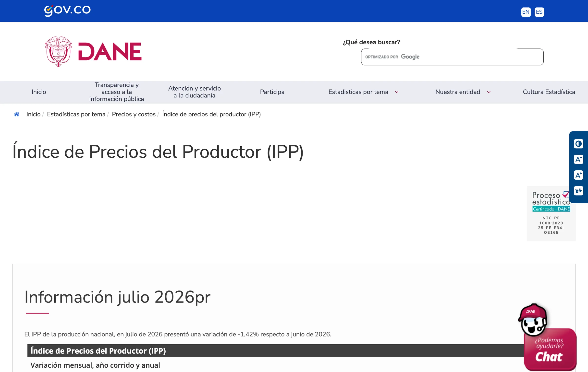The image size is (588, 372).
Task: Open Cultura Estadística menu item
Action: (549, 92)
